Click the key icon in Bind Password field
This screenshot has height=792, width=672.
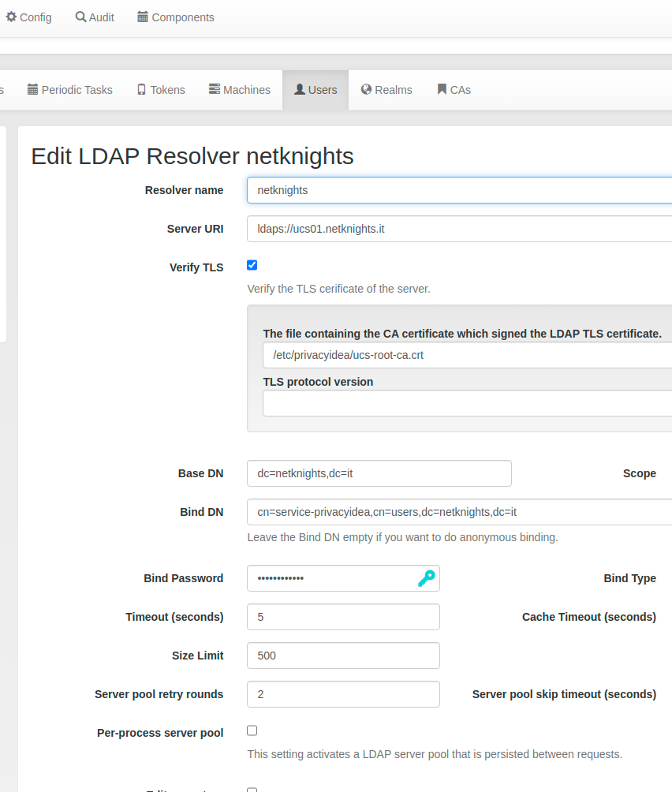pos(426,578)
